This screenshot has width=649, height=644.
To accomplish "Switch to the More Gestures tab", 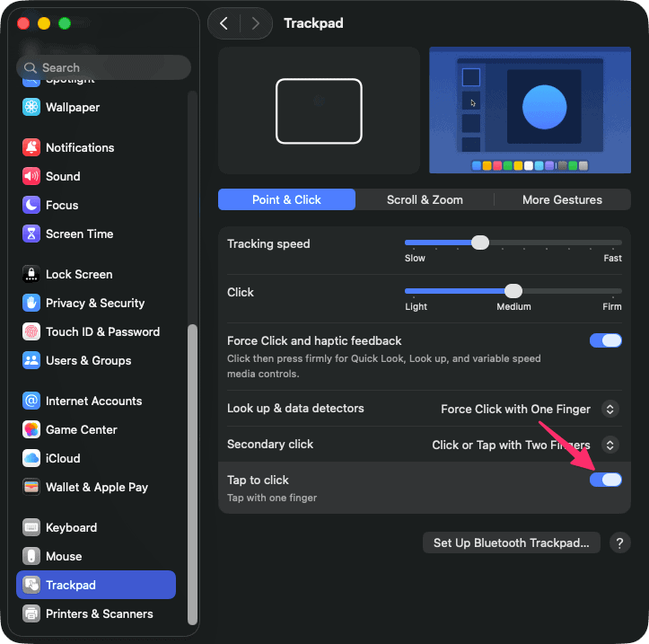I will 562,199.
